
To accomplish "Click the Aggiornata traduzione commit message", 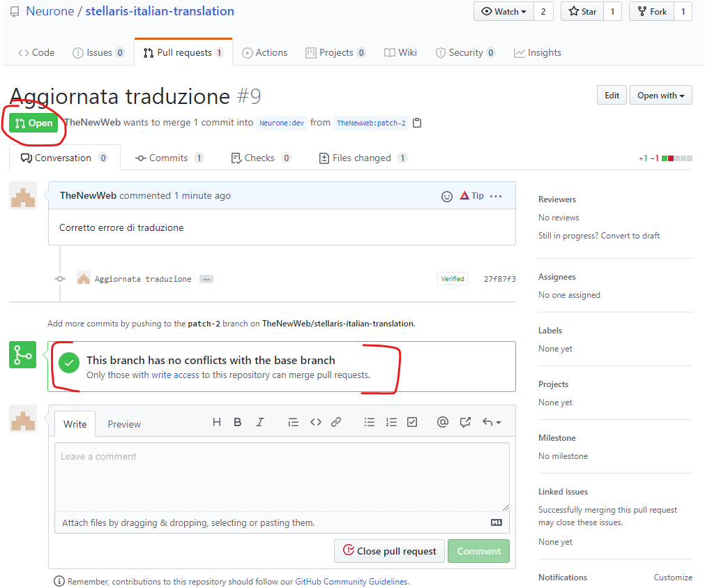I will [x=143, y=279].
